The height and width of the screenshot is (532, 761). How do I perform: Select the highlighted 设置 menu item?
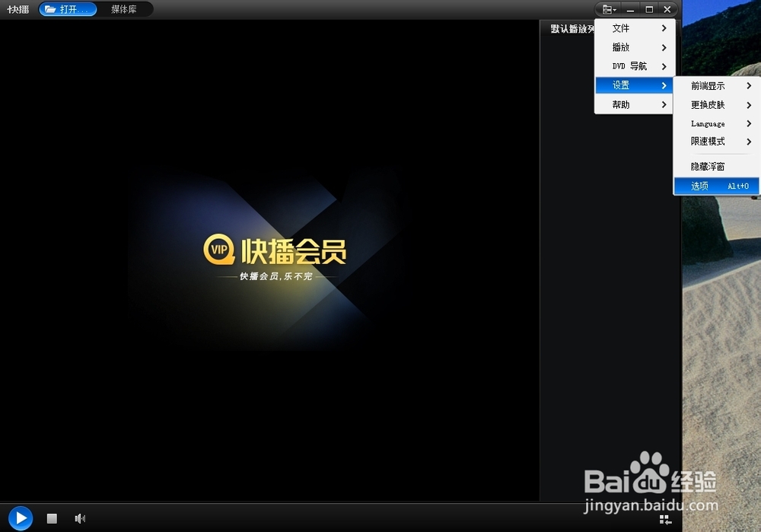click(x=634, y=85)
